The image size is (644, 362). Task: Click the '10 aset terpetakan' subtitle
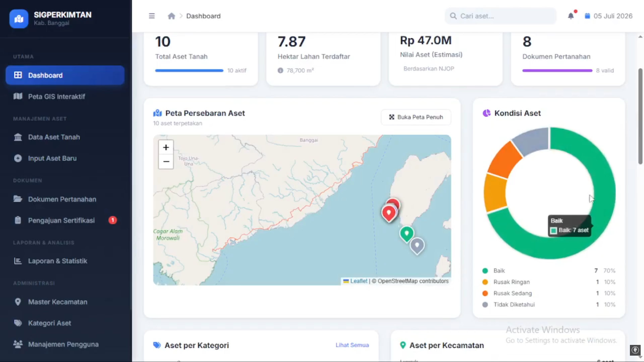177,123
